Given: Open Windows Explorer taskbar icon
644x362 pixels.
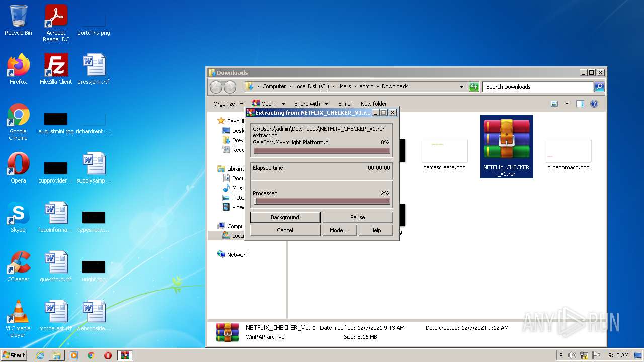Looking at the screenshot, I should click(x=57, y=355).
